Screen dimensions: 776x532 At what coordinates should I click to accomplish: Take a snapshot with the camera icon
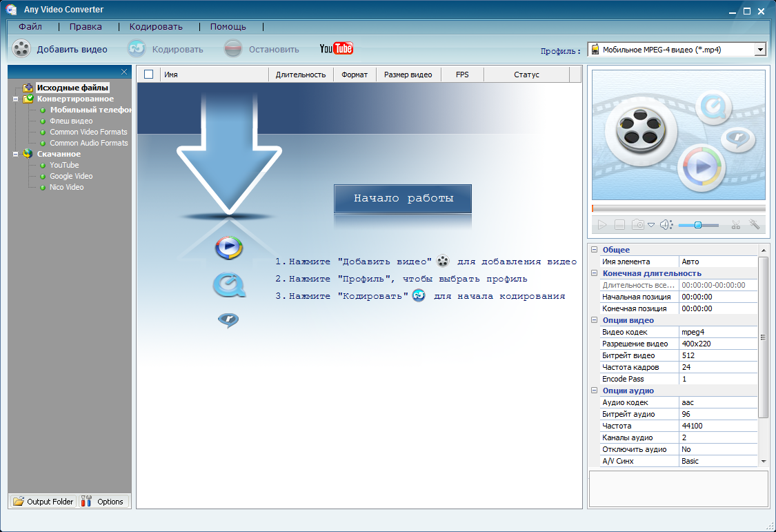pos(638,225)
